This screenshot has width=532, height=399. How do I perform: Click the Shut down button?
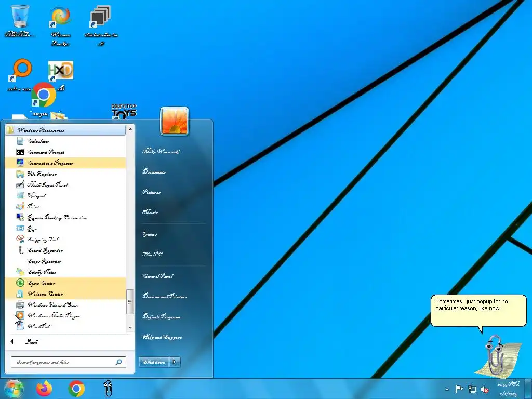point(154,362)
